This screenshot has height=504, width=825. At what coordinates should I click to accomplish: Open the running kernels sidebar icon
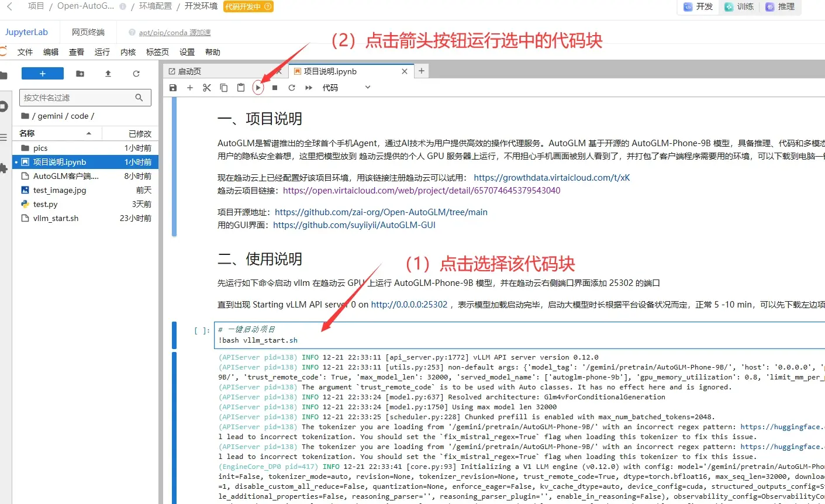(4, 106)
